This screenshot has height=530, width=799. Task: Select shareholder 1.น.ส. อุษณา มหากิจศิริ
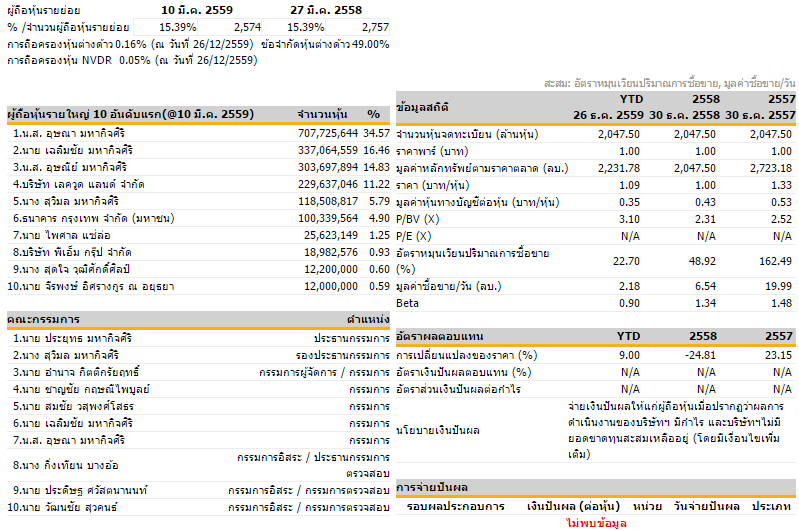coord(69,134)
